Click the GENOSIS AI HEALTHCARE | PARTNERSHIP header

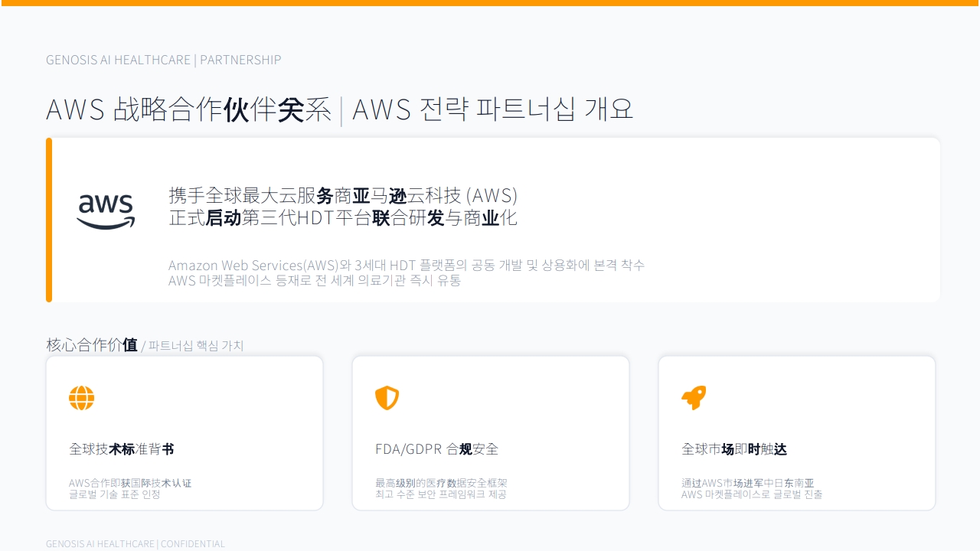click(163, 60)
